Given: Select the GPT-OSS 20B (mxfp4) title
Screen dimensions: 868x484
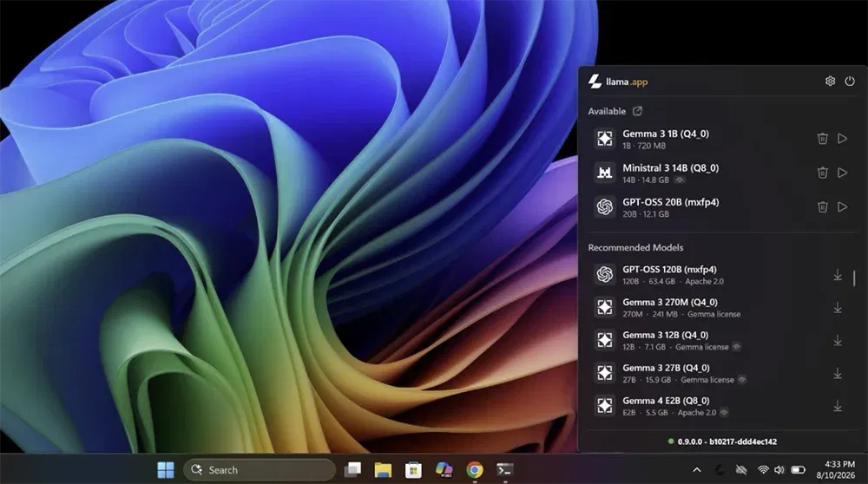Looking at the screenshot, I should click(x=670, y=202).
